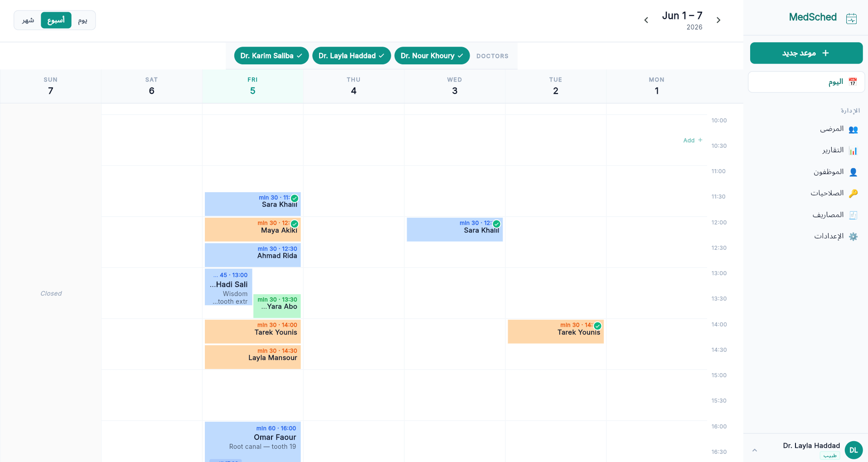Switch to month (شهر) view

(x=28, y=20)
